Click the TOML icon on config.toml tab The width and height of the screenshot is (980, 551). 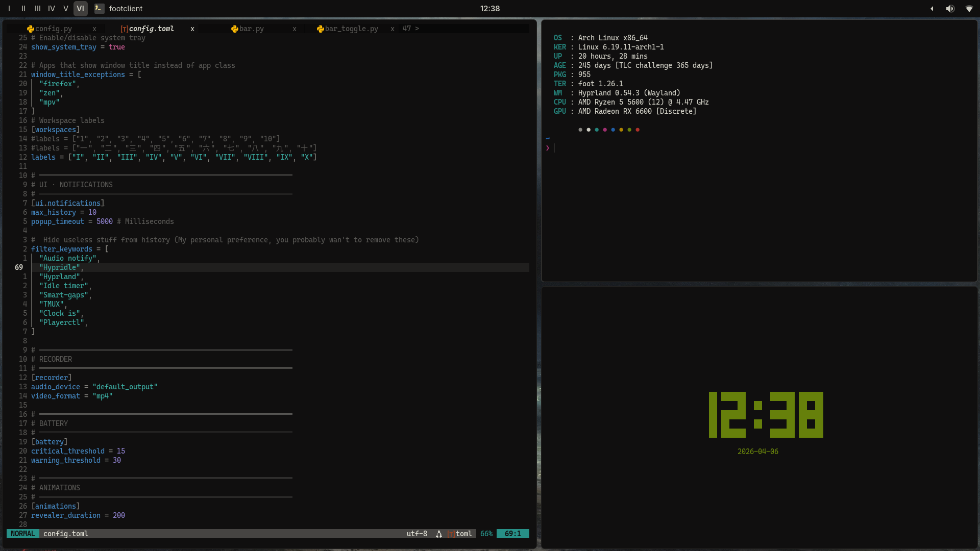124,29
